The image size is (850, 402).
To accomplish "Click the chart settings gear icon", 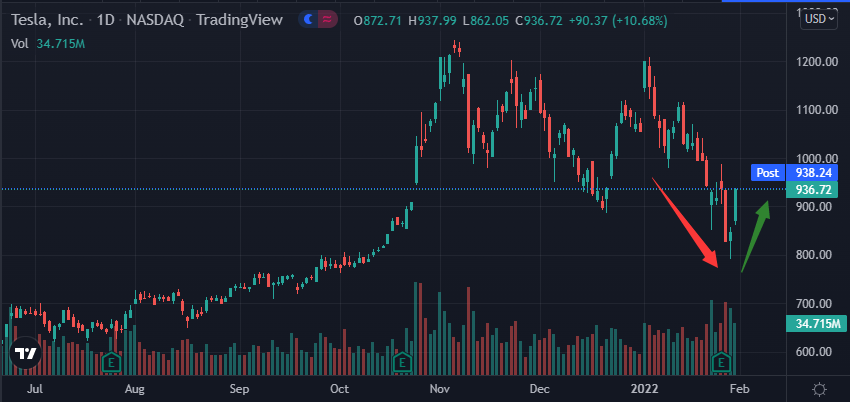I will (x=819, y=388).
